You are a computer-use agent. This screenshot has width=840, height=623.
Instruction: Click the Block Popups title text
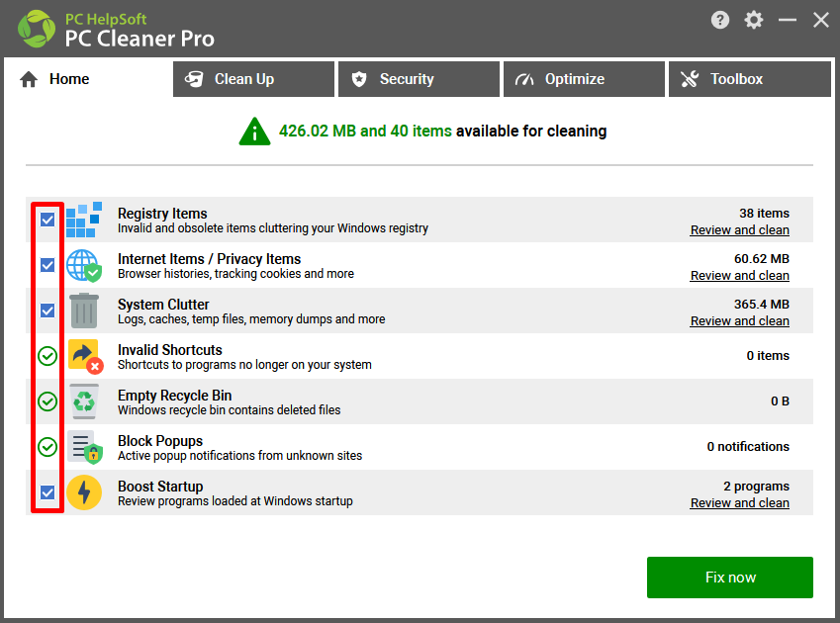pos(160,441)
